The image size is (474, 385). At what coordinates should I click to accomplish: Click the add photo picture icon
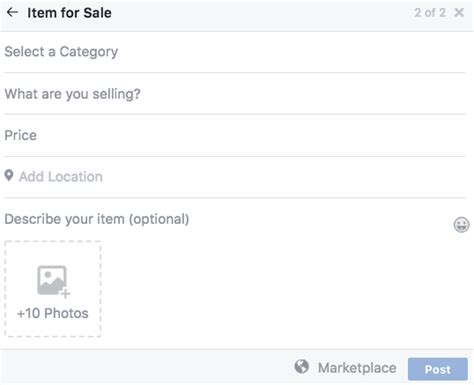[52, 280]
